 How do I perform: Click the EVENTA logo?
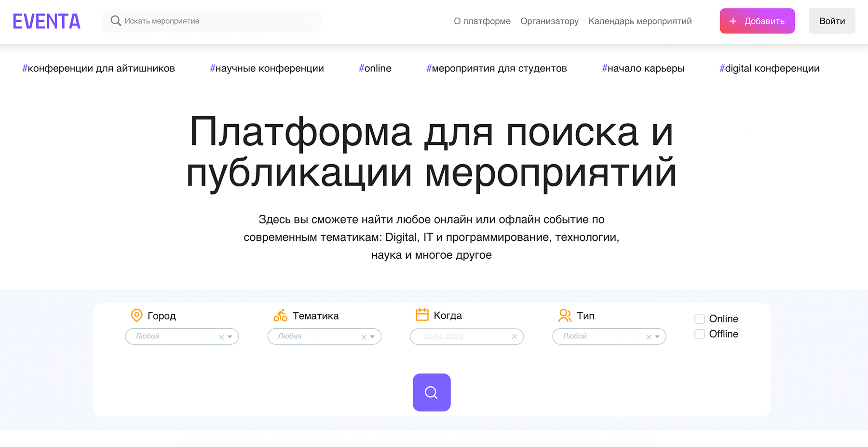pyautogui.click(x=46, y=21)
